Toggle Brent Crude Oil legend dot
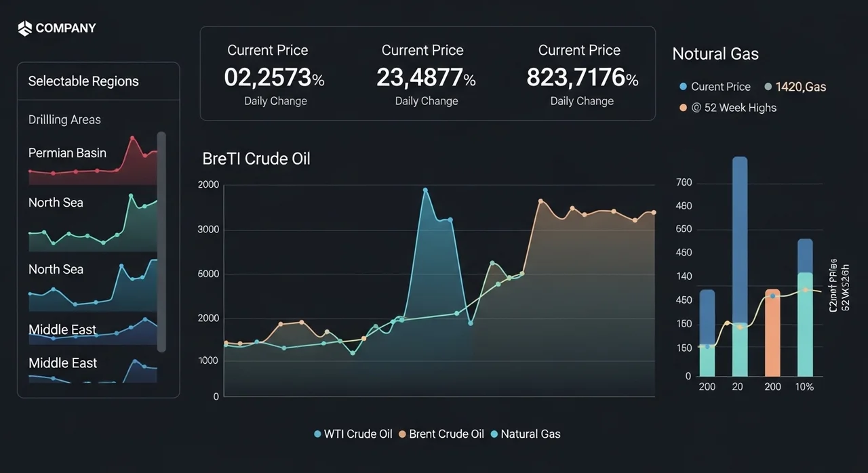 (x=402, y=434)
